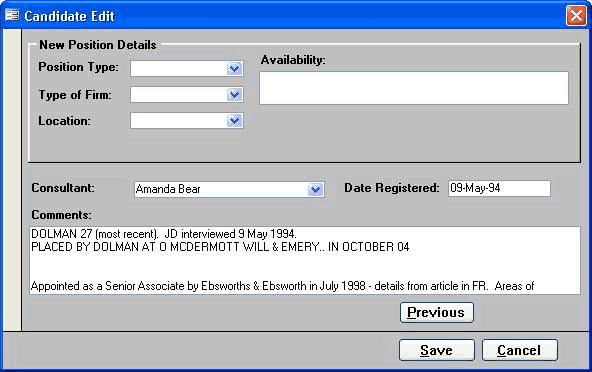
Task: Click inside the Availability text box
Action: pyautogui.click(x=414, y=88)
